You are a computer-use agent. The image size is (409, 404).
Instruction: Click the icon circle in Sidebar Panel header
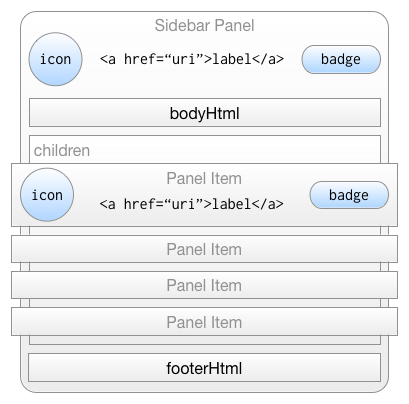click(55, 59)
